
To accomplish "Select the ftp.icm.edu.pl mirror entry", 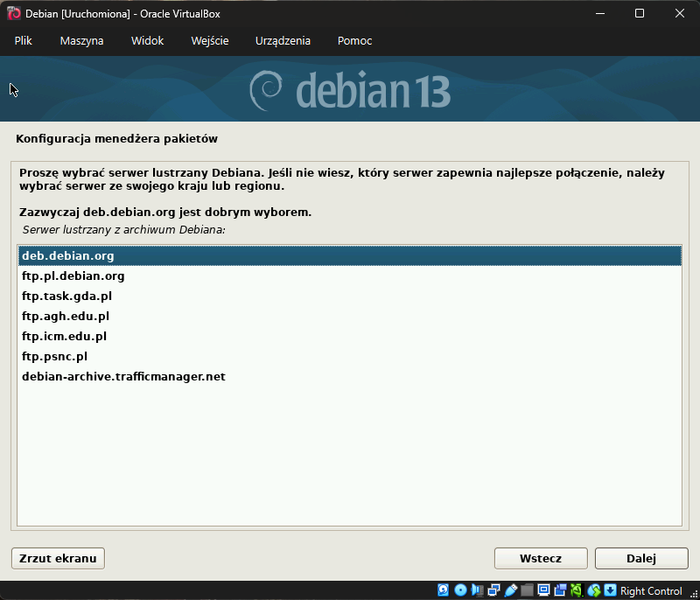I will 65,336.
